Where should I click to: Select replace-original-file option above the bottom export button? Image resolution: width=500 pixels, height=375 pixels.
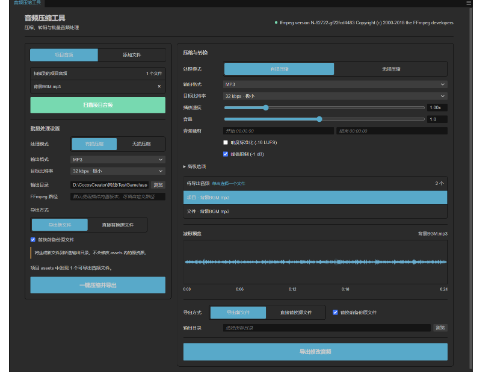[295, 312]
